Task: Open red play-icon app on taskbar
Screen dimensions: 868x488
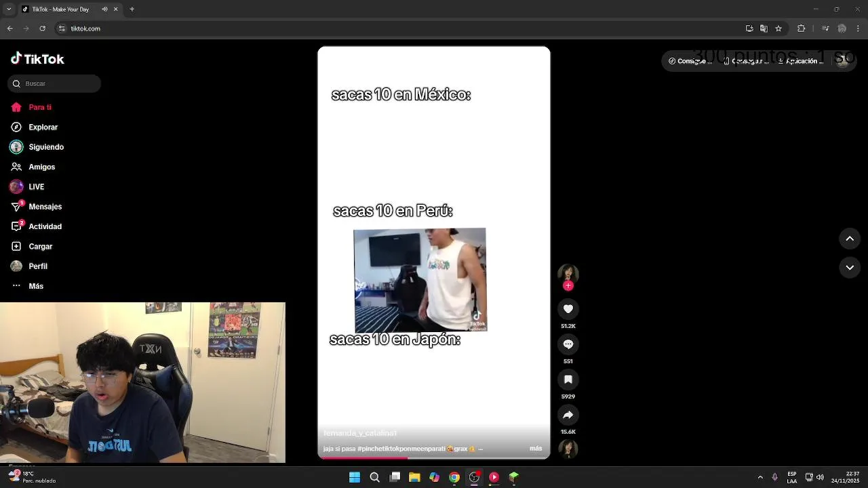Action: tap(494, 477)
